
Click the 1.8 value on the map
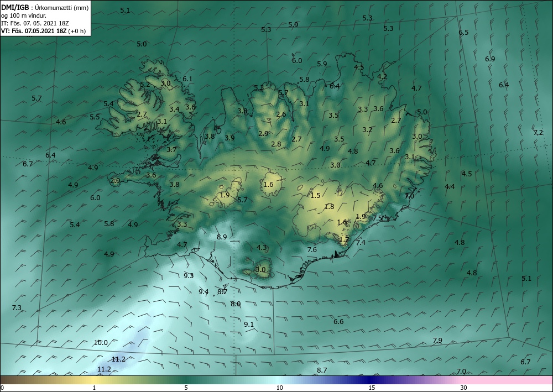(x=329, y=207)
